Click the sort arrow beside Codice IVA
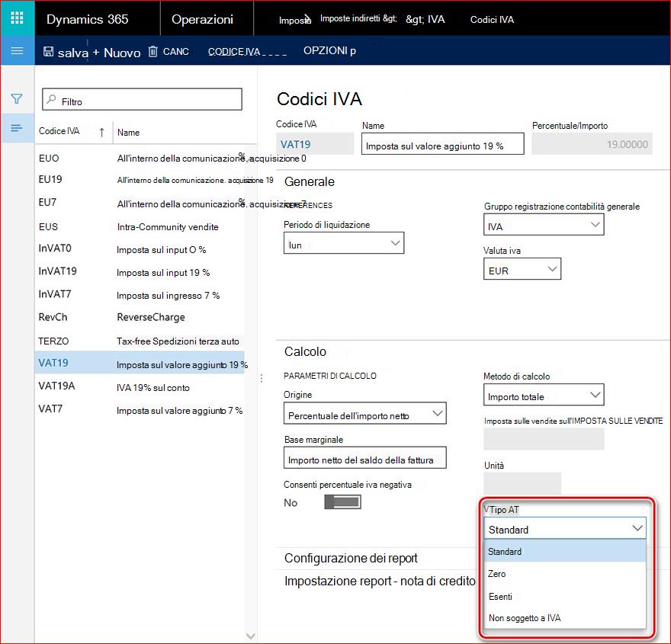This screenshot has height=644, width=671. [101, 132]
